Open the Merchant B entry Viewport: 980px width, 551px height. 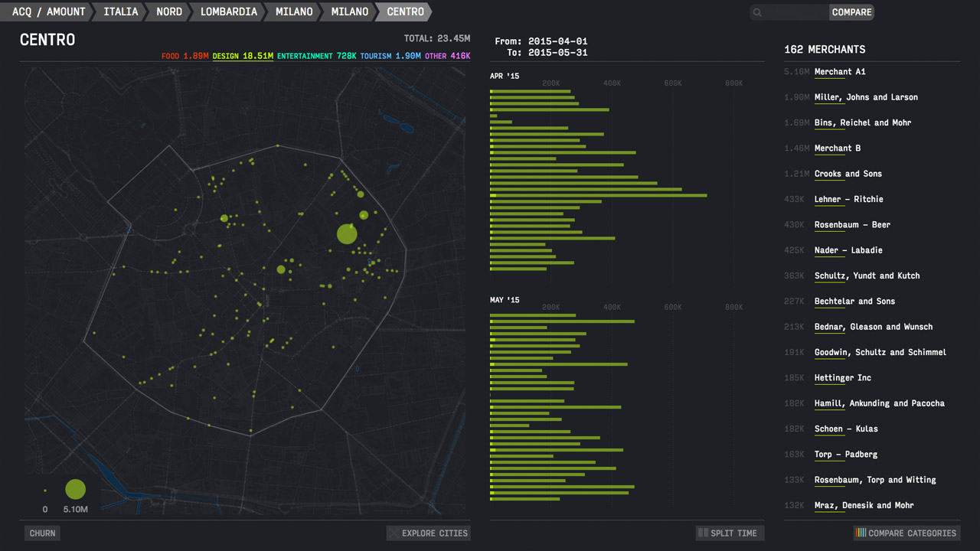point(838,148)
